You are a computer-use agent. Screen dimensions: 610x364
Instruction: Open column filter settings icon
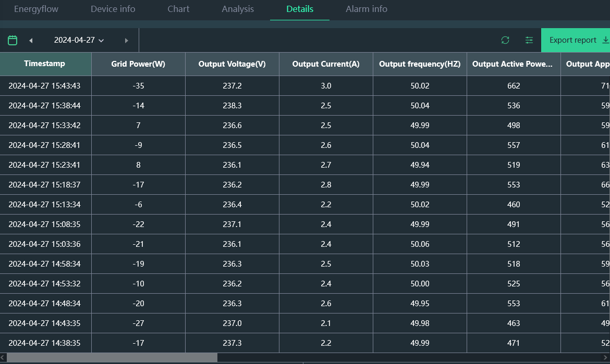pyautogui.click(x=529, y=40)
